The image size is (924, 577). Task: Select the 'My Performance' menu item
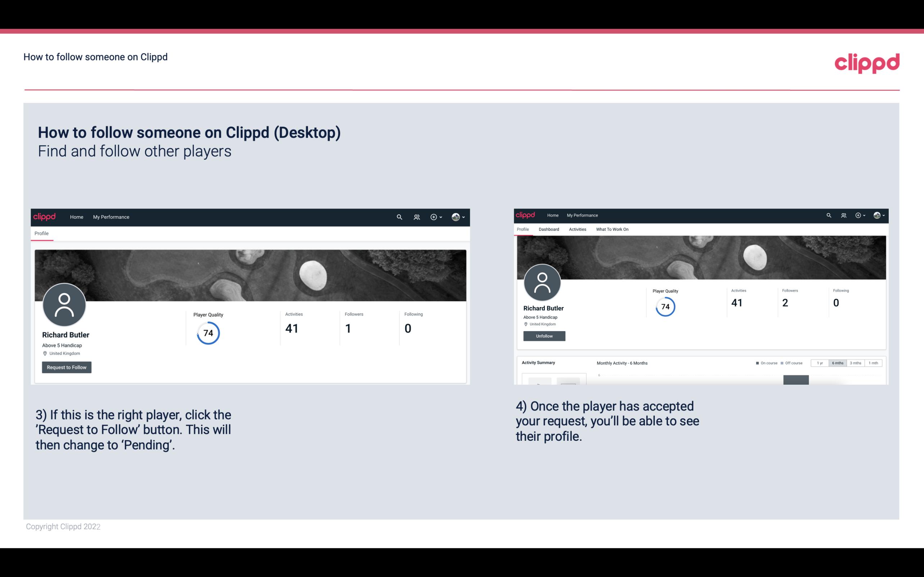tap(110, 217)
